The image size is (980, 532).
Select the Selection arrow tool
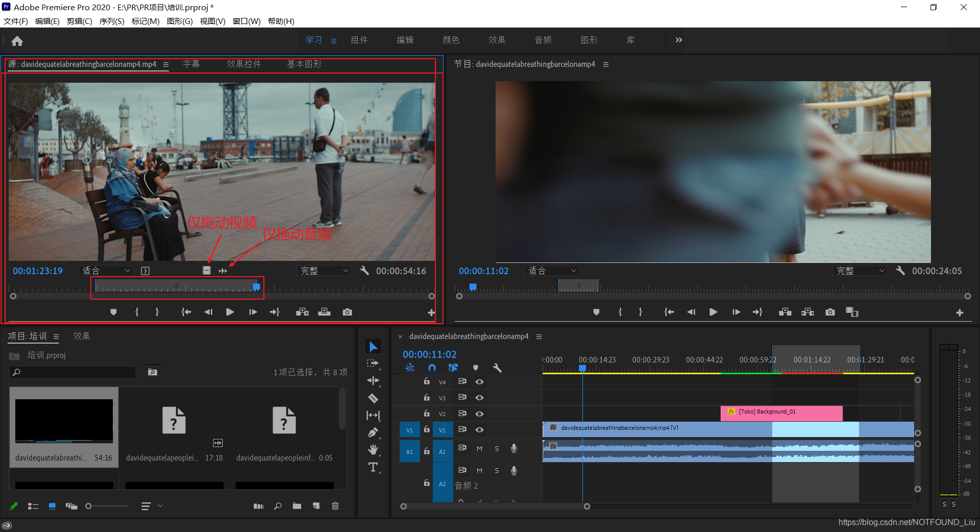373,347
